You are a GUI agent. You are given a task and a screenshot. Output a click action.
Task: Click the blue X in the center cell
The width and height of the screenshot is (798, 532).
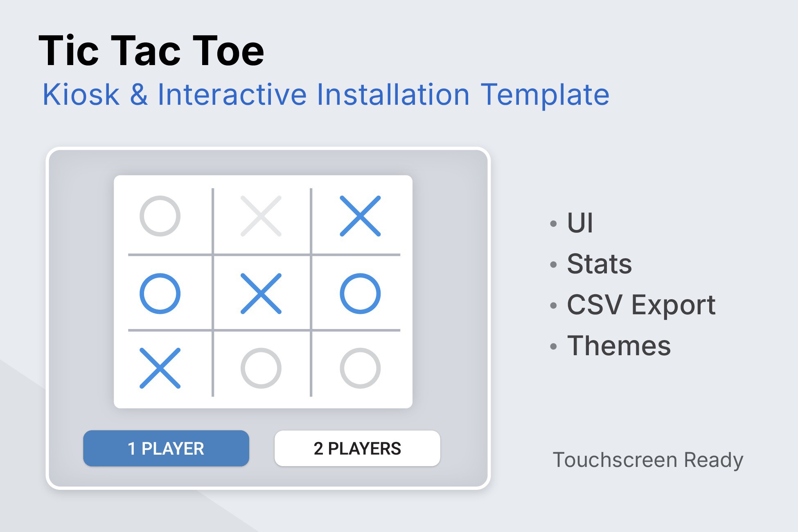click(261, 293)
